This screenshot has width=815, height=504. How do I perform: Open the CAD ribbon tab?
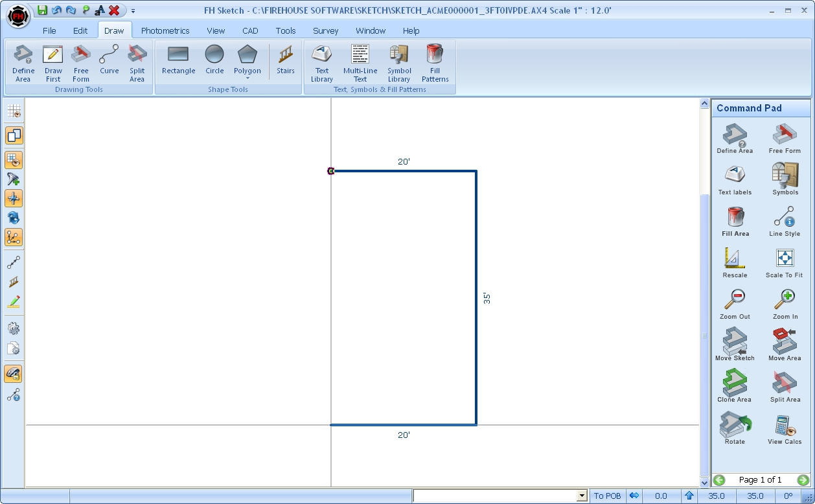tap(250, 30)
